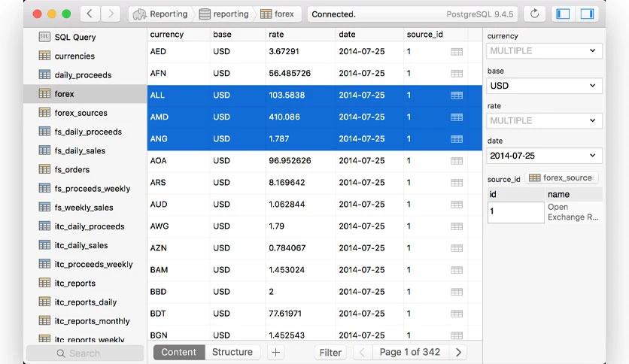The width and height of the screenshot is (629, 364).
Task: Click the source_id link icon in AED row
Action: pos(457,52)
